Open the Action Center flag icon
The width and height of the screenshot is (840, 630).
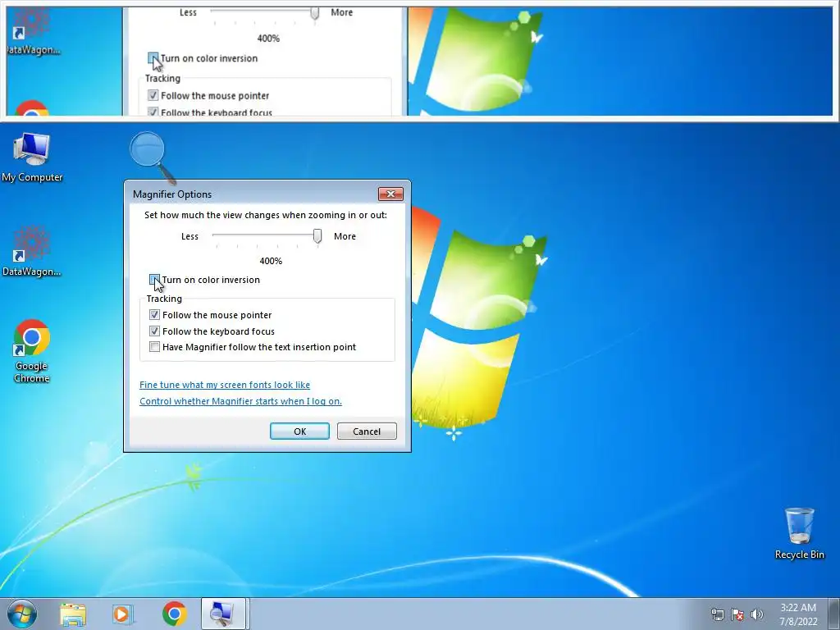[737, 614]
